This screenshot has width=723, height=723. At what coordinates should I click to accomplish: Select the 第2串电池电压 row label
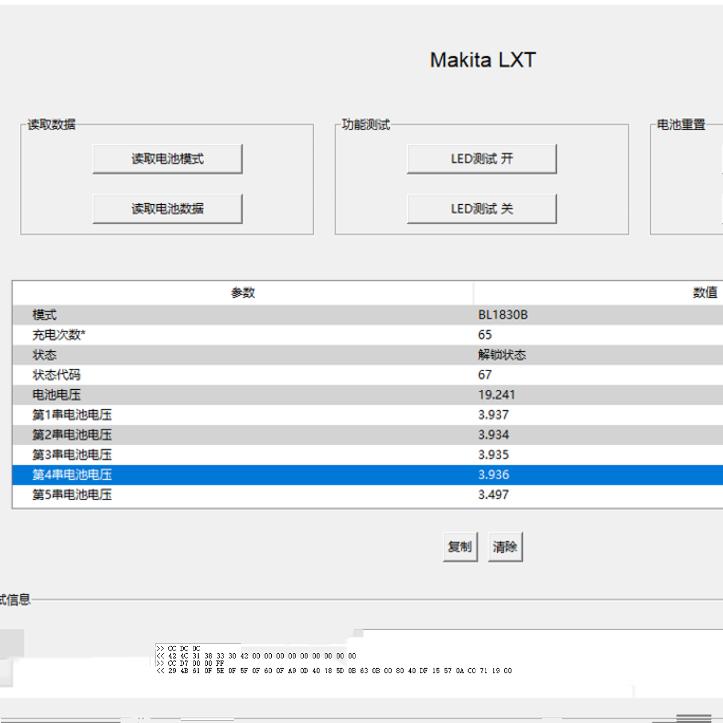(x=72, y=434)
